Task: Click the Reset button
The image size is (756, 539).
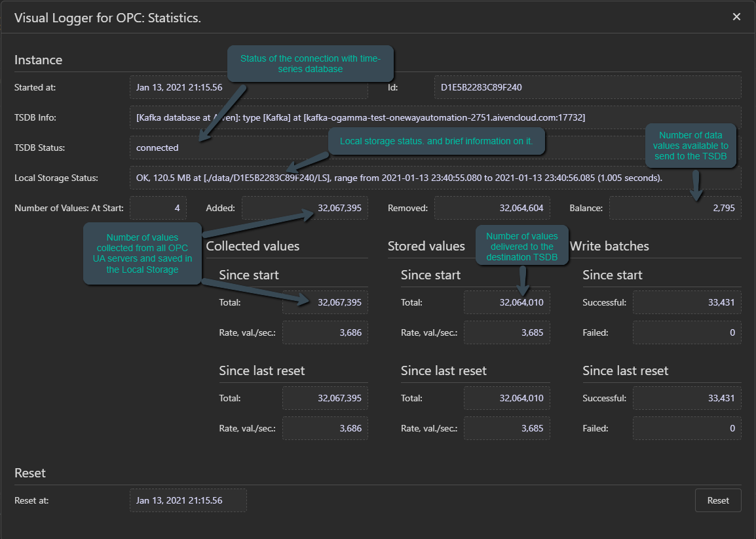Action: click(x=717, y=500)
